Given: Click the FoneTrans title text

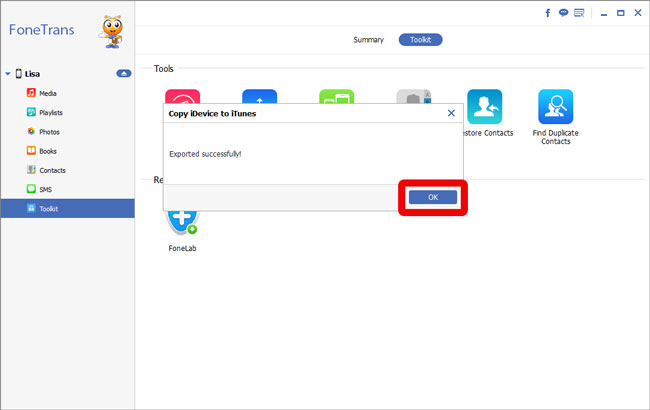Looking at the screenshot, I should point(41,29).
